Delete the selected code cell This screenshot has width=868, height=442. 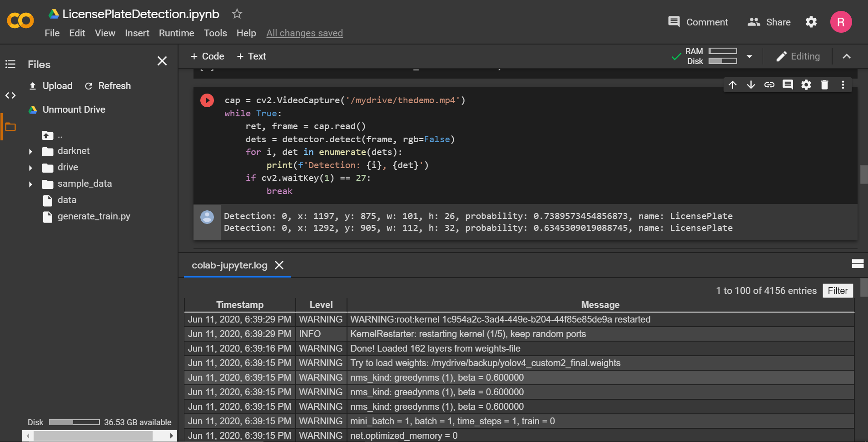point(824,84)
